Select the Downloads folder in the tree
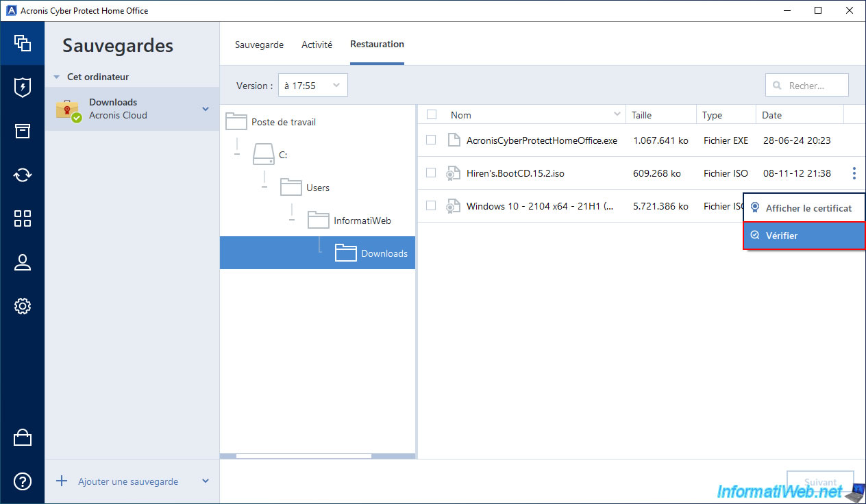The height and width of the screenshot is (504, 866). pyautogui.click(x=317, y=253)
